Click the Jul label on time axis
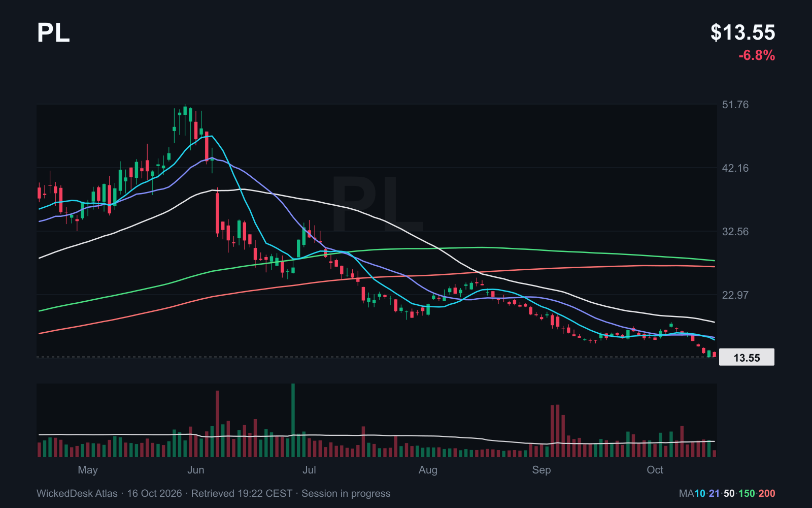This screenshot has width=812, height=508. click(x=309, y=470)
